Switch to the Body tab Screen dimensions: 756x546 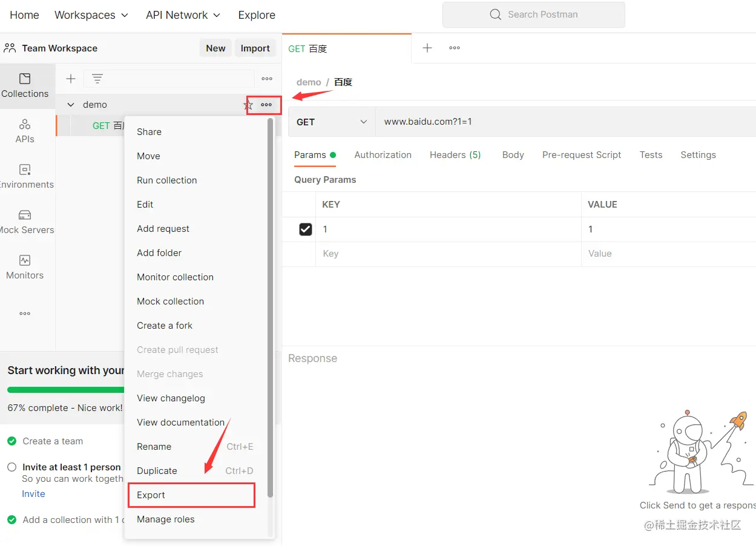click(x=513, y=155)
